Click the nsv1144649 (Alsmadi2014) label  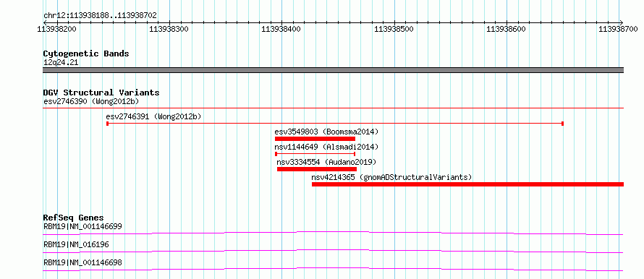(326, 147)
